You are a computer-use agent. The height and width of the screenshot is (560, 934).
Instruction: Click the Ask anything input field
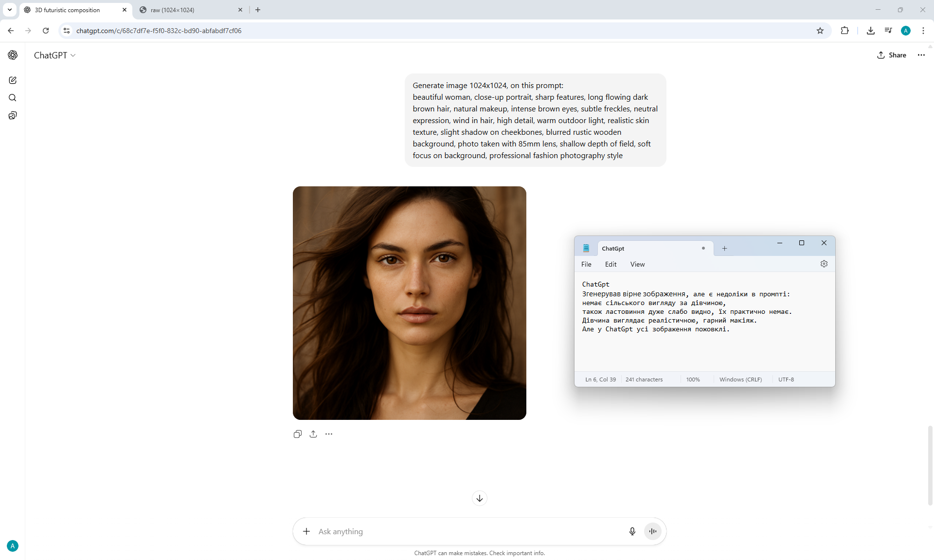click(467, 531)
